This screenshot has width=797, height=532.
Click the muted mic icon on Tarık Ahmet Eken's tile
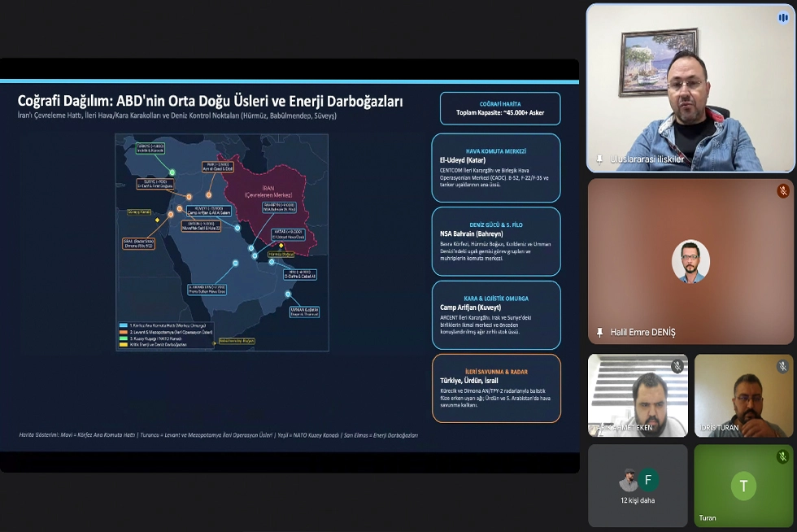coord(677,366)
